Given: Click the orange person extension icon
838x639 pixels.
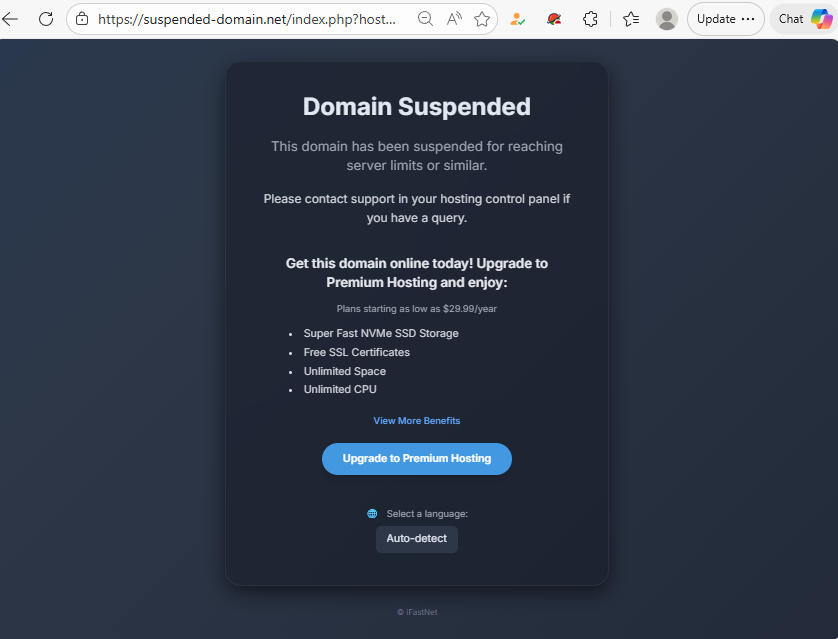Looking at the screenshot, I should [518, 19].
